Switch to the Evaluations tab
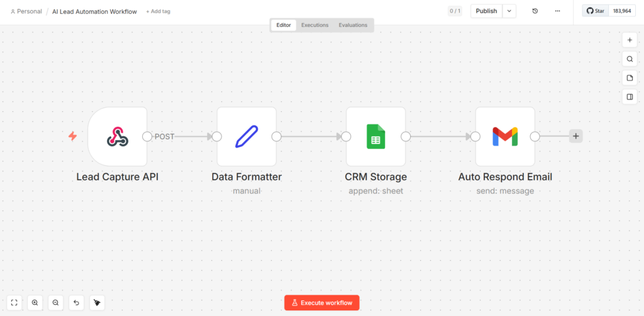Image resolution: width=644 pixels, height=316 pixels. pos(353,25)
